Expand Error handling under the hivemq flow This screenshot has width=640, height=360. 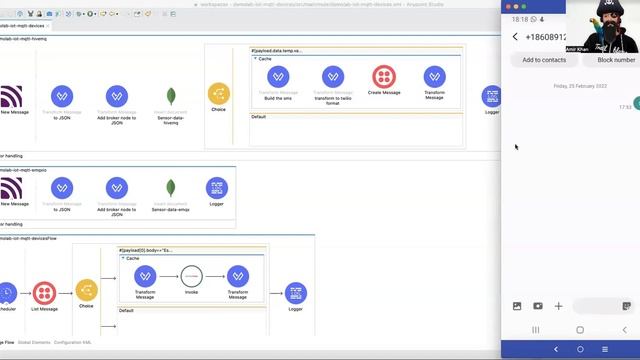tap(11, 156)
